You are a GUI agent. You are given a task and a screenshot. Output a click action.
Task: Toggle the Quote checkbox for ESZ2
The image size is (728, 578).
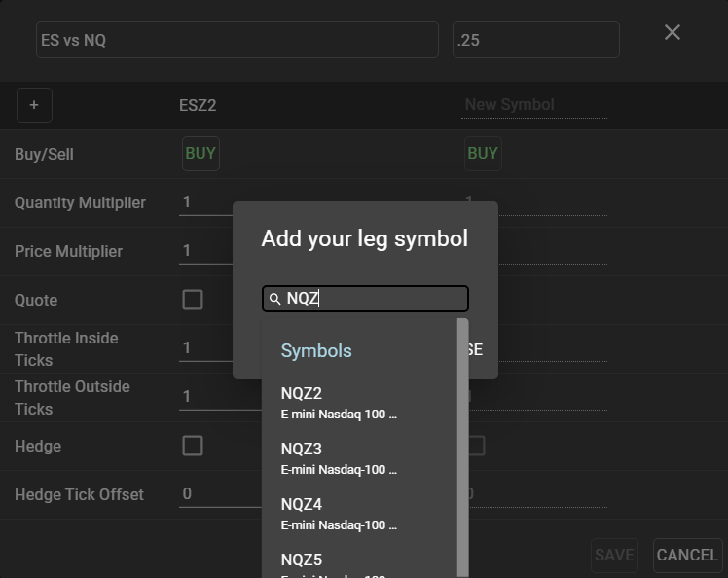pos(193,300)
